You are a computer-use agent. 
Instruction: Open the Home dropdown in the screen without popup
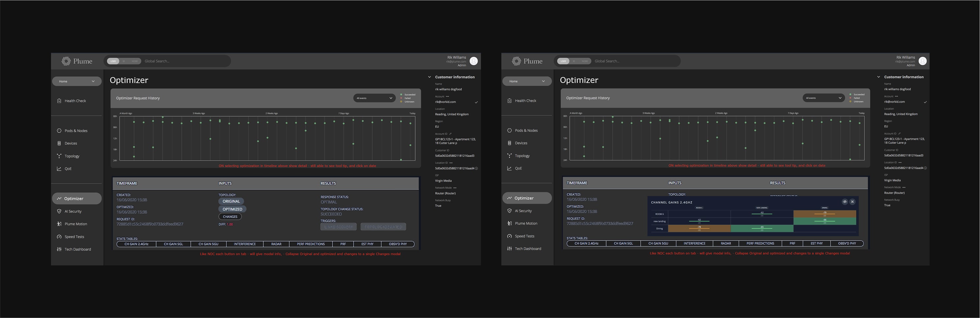pos(77,81)
